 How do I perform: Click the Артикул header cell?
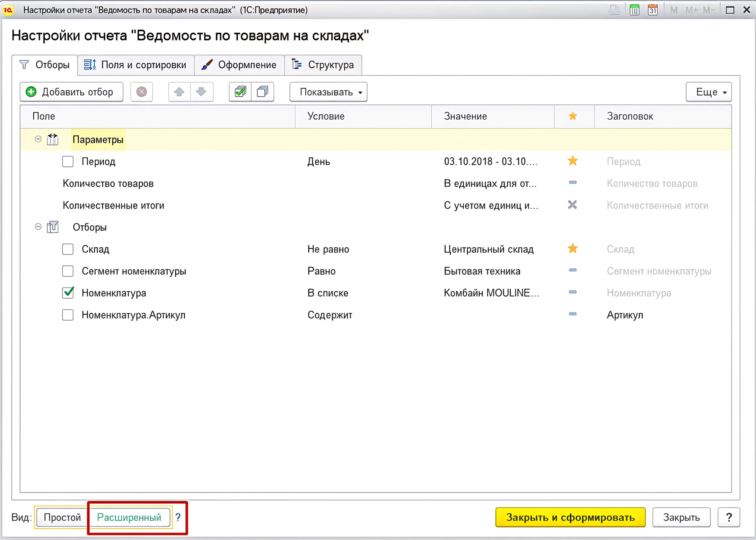pyautogui.click(x=663, y=315)
